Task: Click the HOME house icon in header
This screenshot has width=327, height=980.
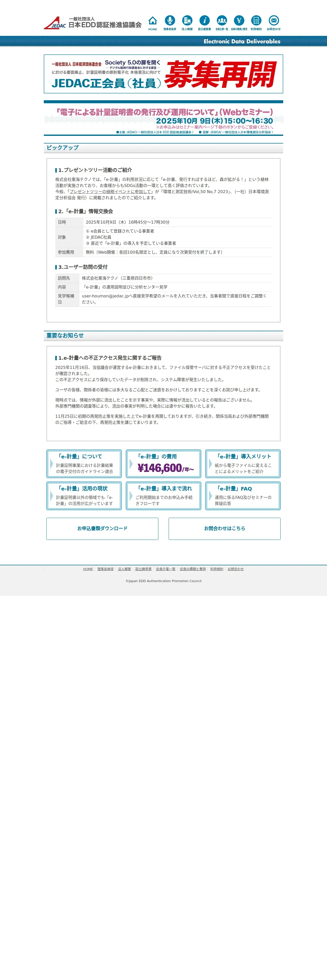Action: (153, 23)
